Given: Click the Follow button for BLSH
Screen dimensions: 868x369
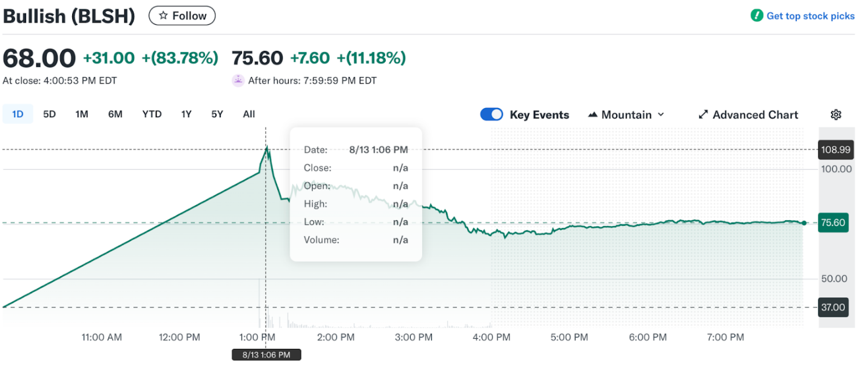Looking at the screenshot, I should 182,15.
